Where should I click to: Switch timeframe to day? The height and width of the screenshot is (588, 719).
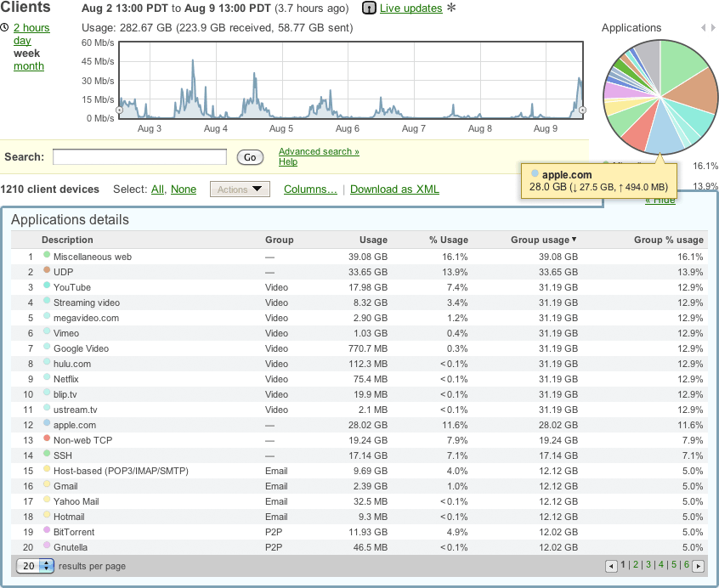pos(22,40)
